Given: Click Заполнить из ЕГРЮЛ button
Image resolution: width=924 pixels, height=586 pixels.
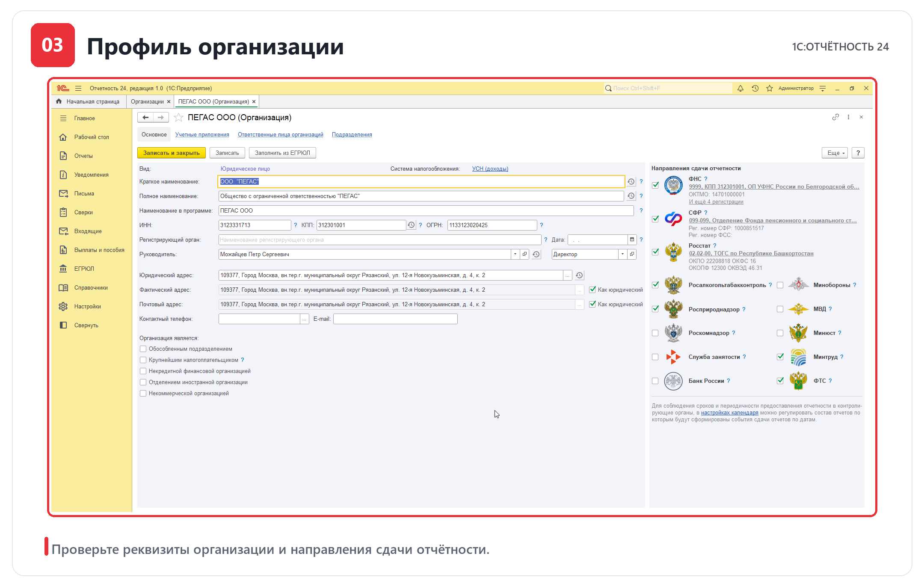Looking at the screenshot, I should coord(283,153).
